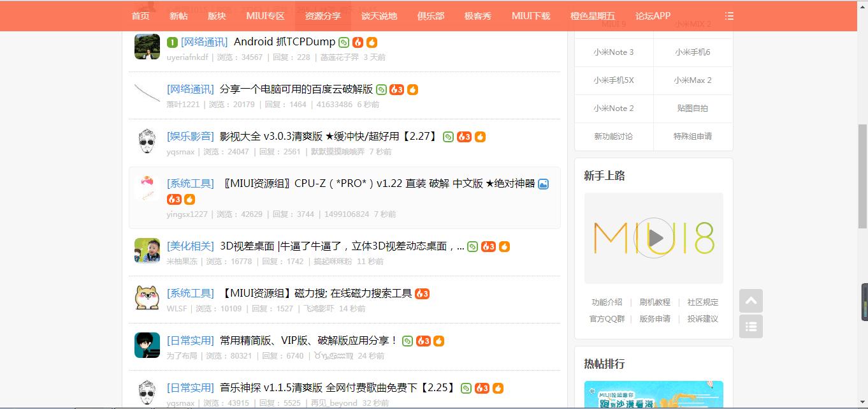Image resolution: width=868 pixels, height=409 pixels.
Task: Click the hot flame badge on the 影视大全 post
Action: (463, 136)
